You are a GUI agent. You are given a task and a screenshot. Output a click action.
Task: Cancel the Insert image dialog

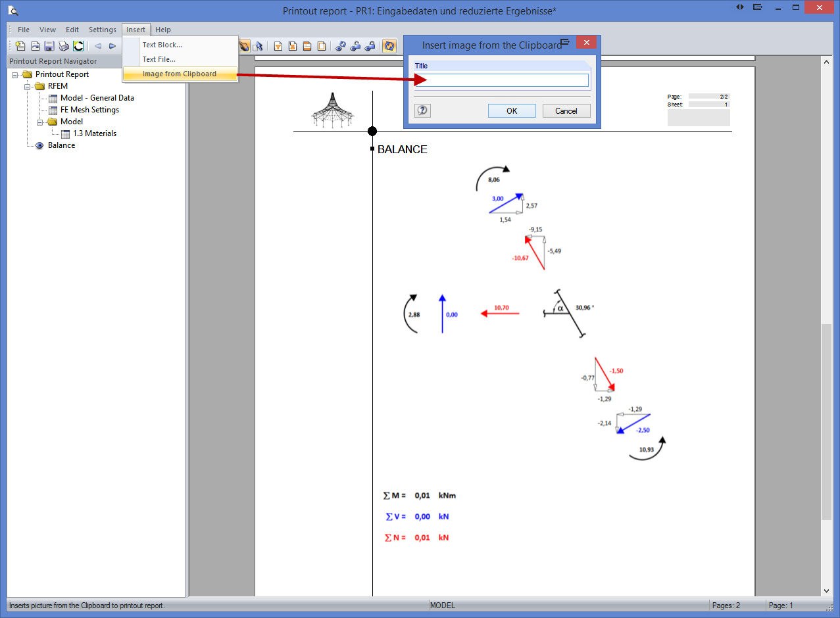(x=566, y=110)
